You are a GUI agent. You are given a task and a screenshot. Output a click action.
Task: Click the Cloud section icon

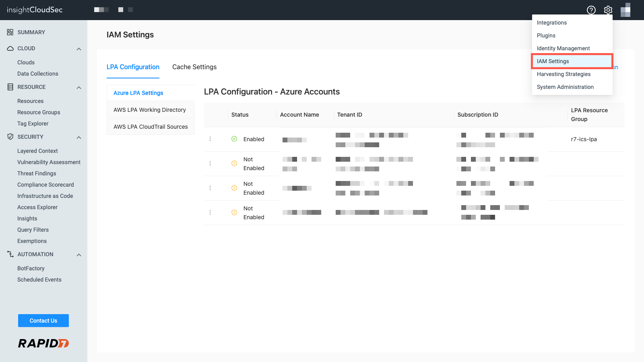(x=10, y=48)
